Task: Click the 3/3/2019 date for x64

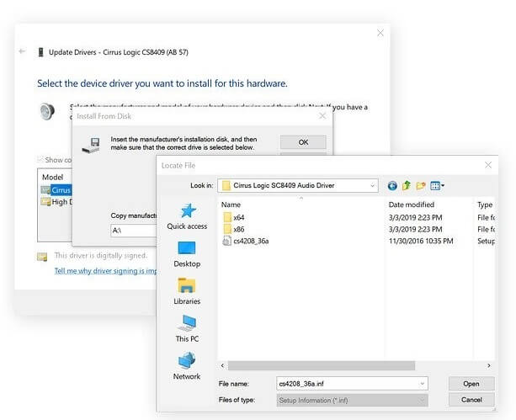Action: [415, 217]
